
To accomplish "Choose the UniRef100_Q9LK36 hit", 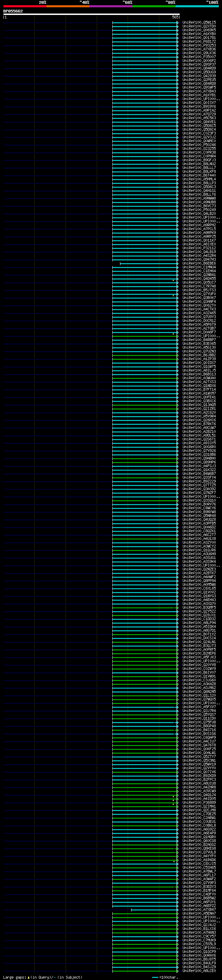I will pyautogui.click(x=199, y=53).
